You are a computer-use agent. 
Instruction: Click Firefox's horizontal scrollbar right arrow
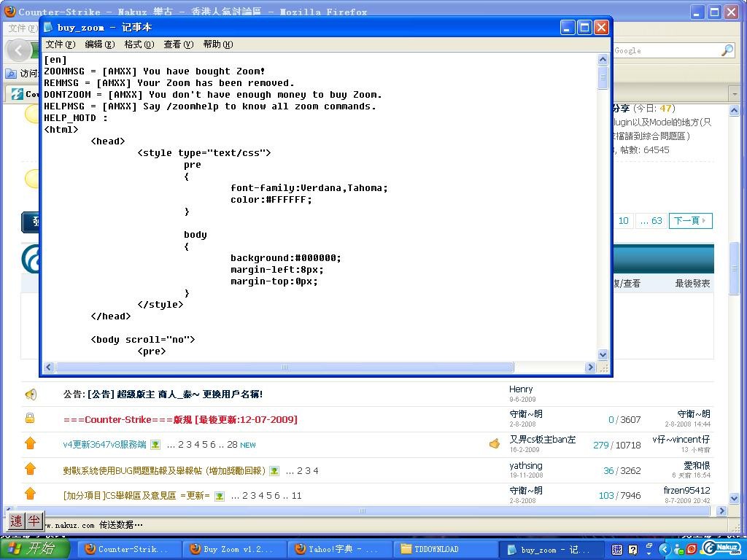pos(721,510)
